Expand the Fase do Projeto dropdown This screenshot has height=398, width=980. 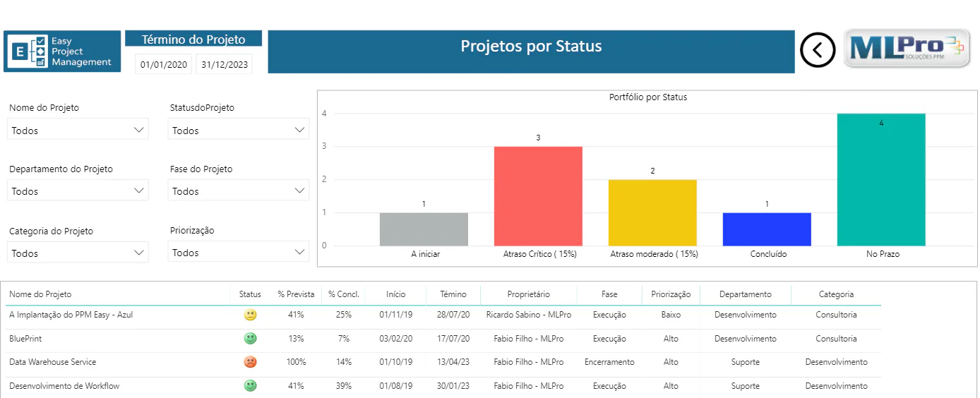[239, 191]
